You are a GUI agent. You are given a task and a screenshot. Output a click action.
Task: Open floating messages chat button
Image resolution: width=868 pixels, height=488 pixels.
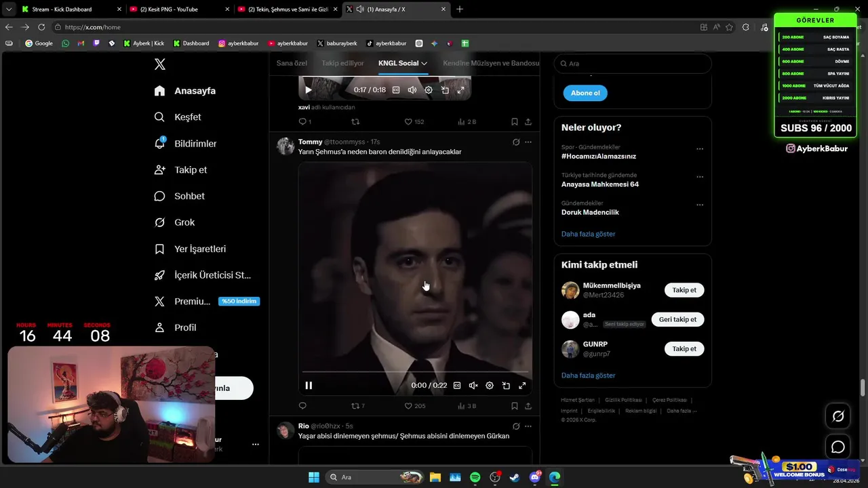click(838, 447)
